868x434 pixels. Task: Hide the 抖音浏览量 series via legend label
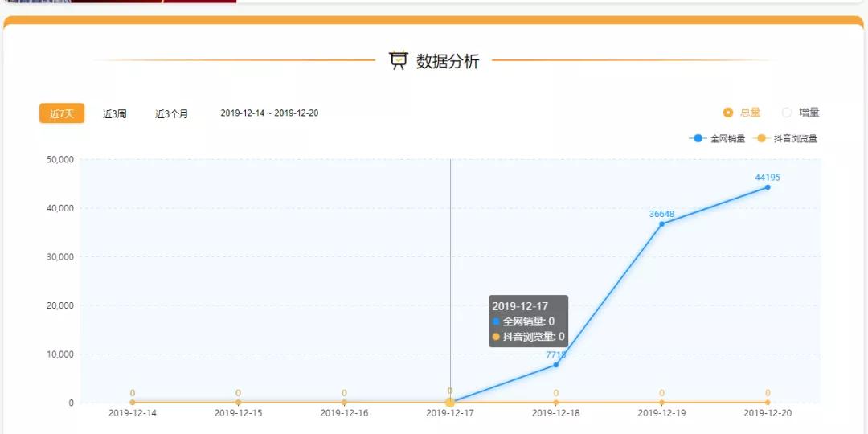point(795,139)
